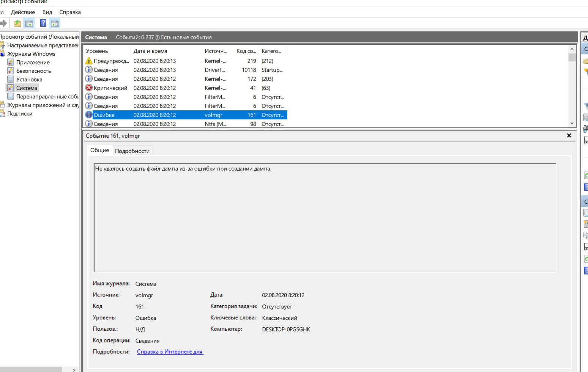Close the Событие 161 details pane
The width and height of the screenshot is (588, 372).
pyautogui.click(x=569, y=135)
